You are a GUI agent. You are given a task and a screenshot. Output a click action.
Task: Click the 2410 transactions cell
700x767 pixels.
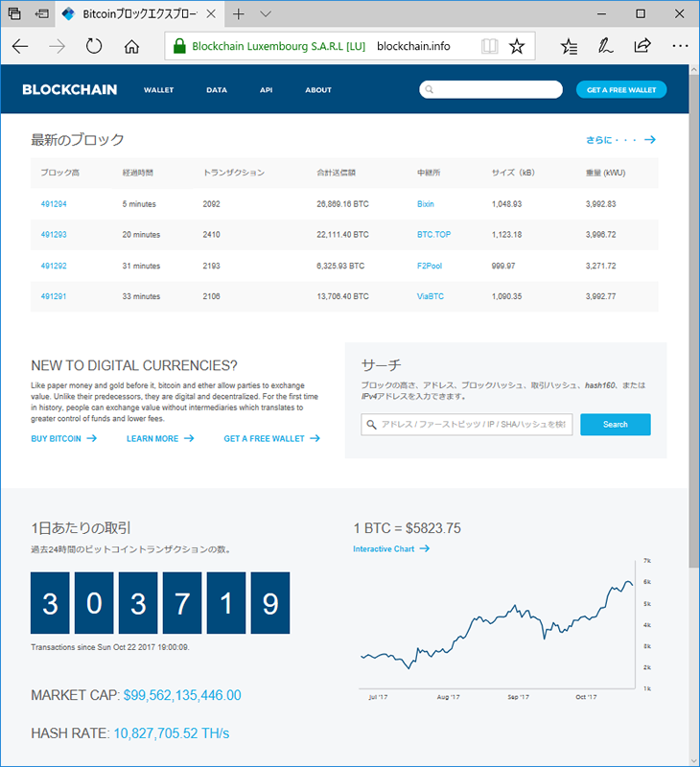(211, 234)
